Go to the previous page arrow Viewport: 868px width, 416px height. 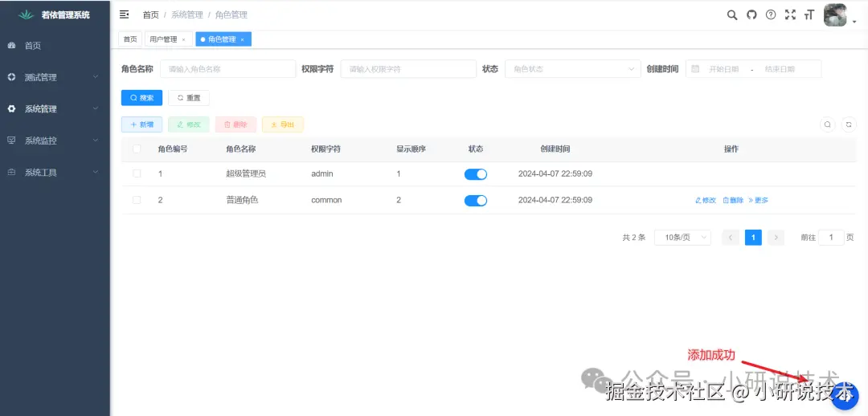[731, 238]
